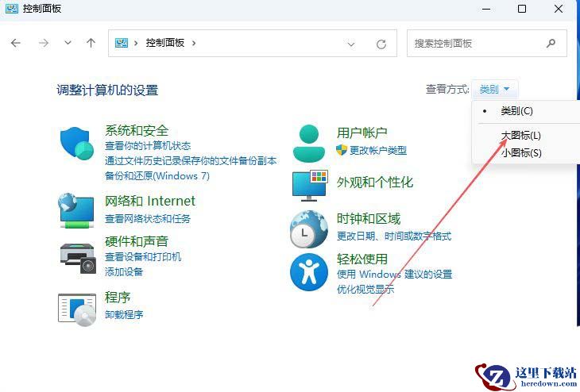
Task: Click the System and Security shield icon
Action: (77, 144)
